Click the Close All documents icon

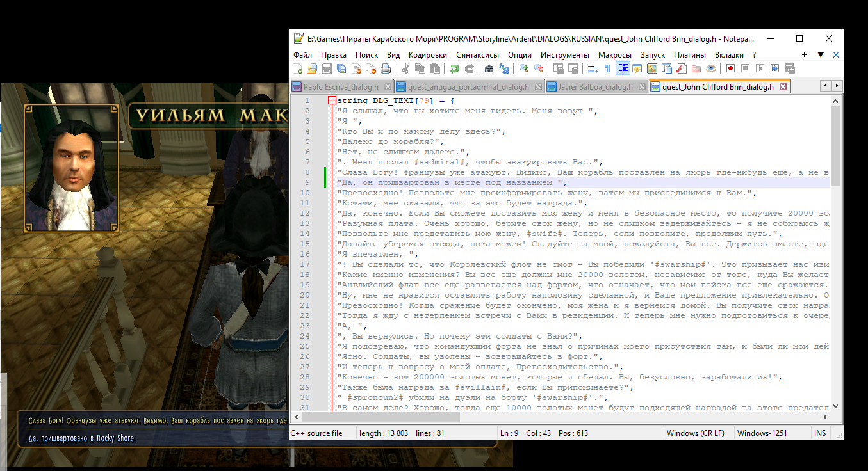click(370, 68)
